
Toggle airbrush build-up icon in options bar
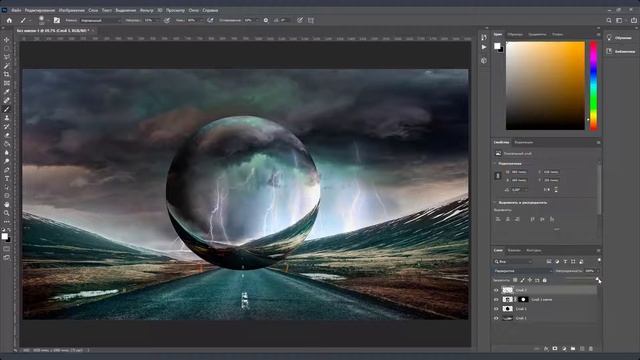210,20
